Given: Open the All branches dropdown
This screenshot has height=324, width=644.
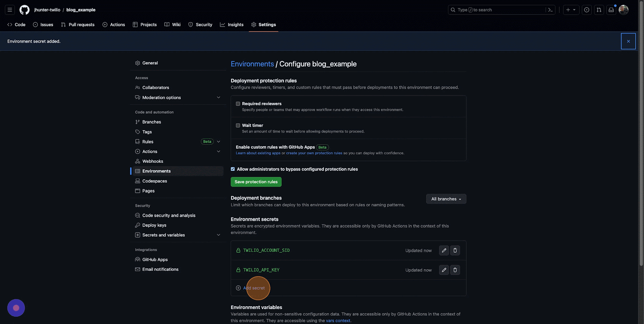Looking at the screenshot, I should (446, 199).
